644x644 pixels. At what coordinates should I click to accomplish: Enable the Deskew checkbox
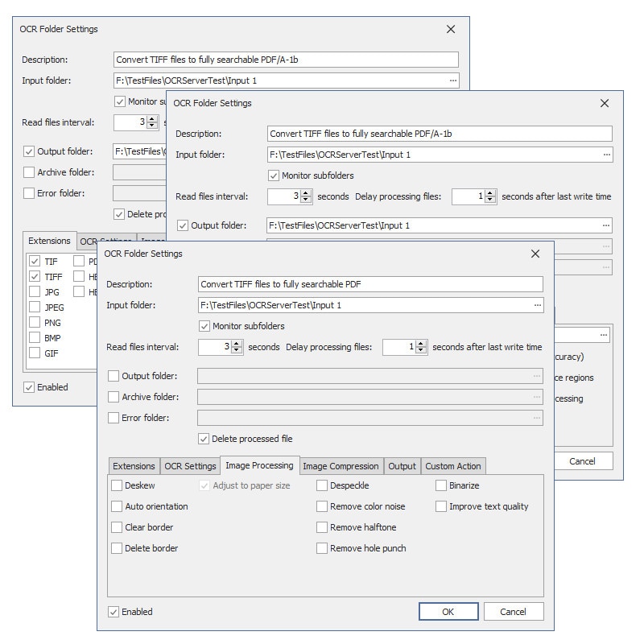click(x=117, y=485)
